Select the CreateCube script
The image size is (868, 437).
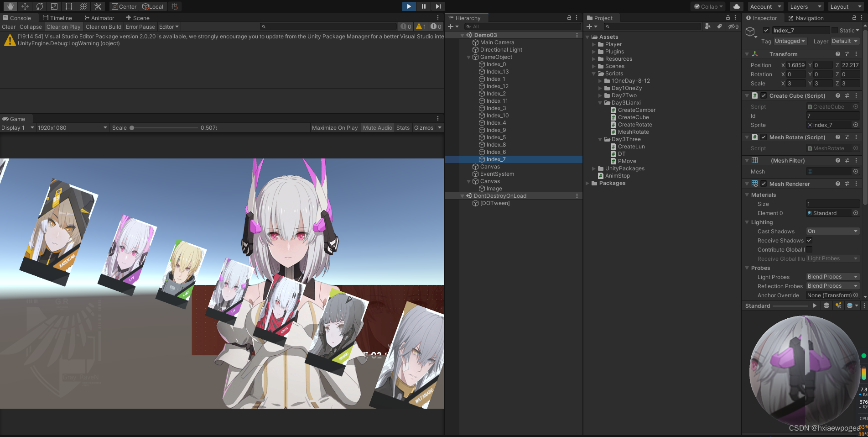pyautogui.click(x=633, y=117)
